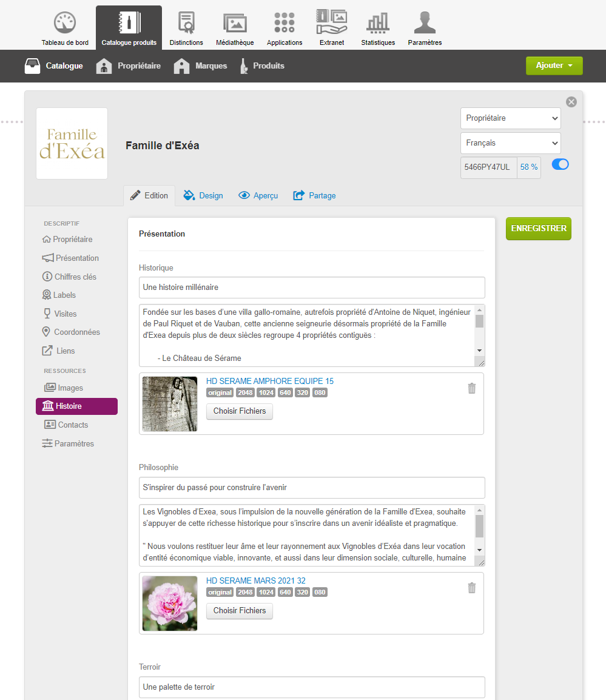The width and height of the screenshot is (606, 700).
Task: Close the Famille d'Exéa panel
Action: [571, 102]
